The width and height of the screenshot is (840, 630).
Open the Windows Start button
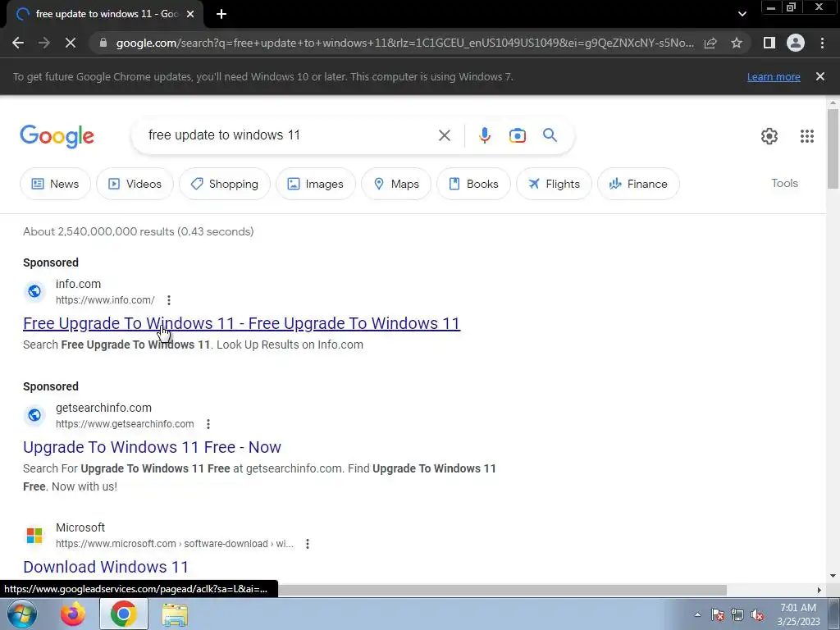pos(21,614)
